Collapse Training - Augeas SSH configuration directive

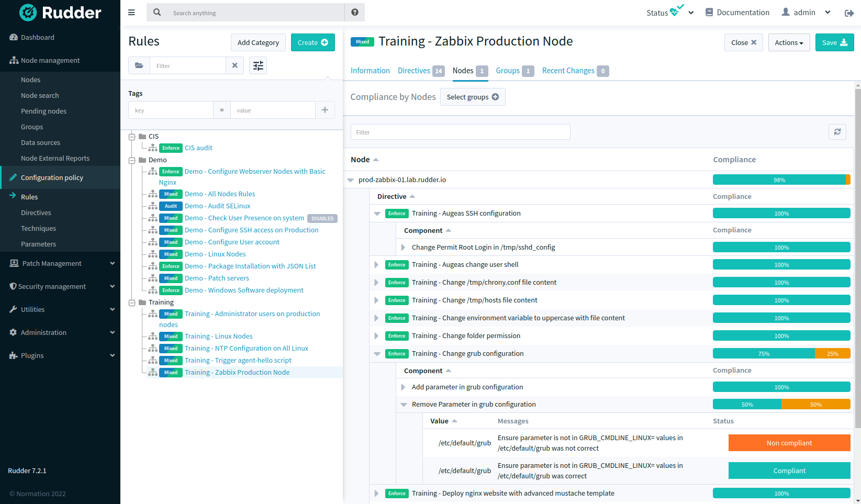coord(377,214)
